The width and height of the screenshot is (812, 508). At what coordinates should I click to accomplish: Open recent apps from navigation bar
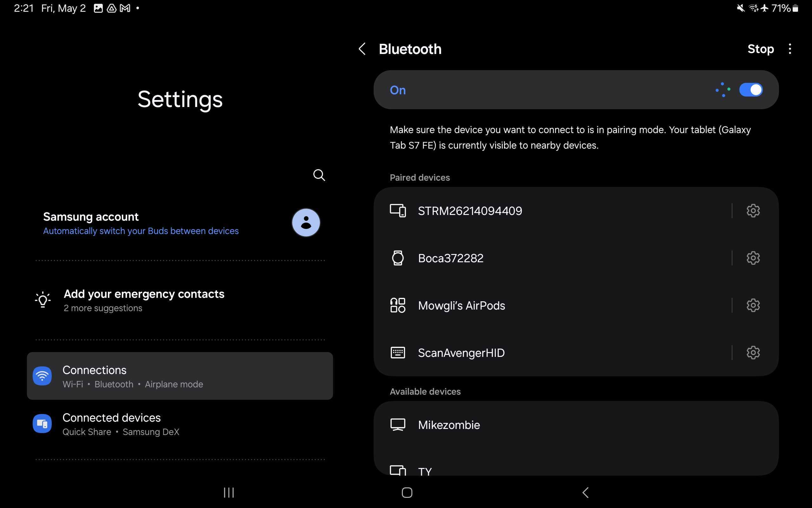[229, 492]
